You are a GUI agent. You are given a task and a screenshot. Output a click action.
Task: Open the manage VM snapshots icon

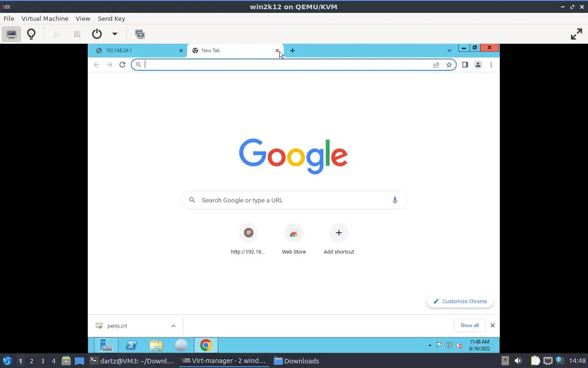tap(140, 34)
